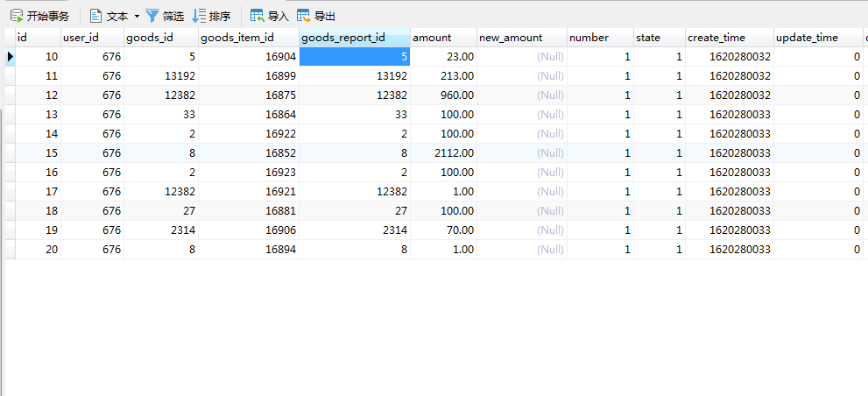Screen dimensions: 868x396
Task: Select the create_time column header
Action: (730, 38)
